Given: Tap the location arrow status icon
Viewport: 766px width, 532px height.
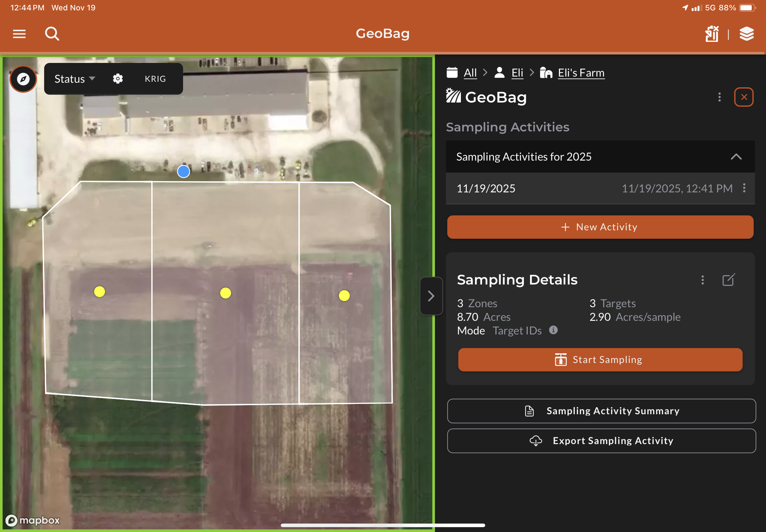Looking at the screenshot, I should 685,8.
